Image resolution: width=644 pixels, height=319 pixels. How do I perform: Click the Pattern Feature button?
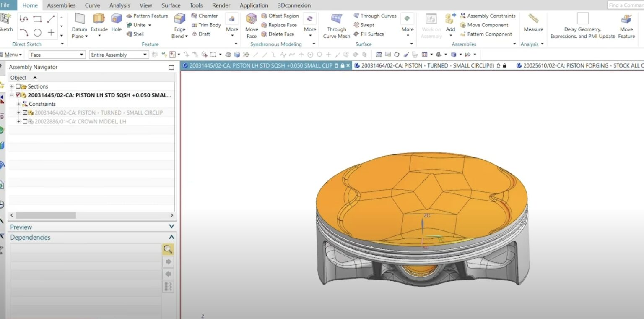[x=147, y=16]
